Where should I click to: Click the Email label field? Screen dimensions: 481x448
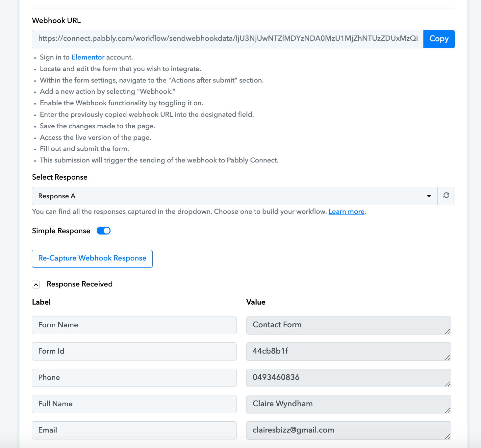134,430
